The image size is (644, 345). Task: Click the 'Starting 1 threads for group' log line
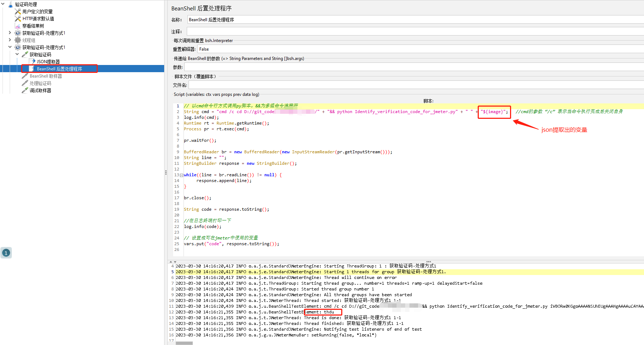[311, 272]
